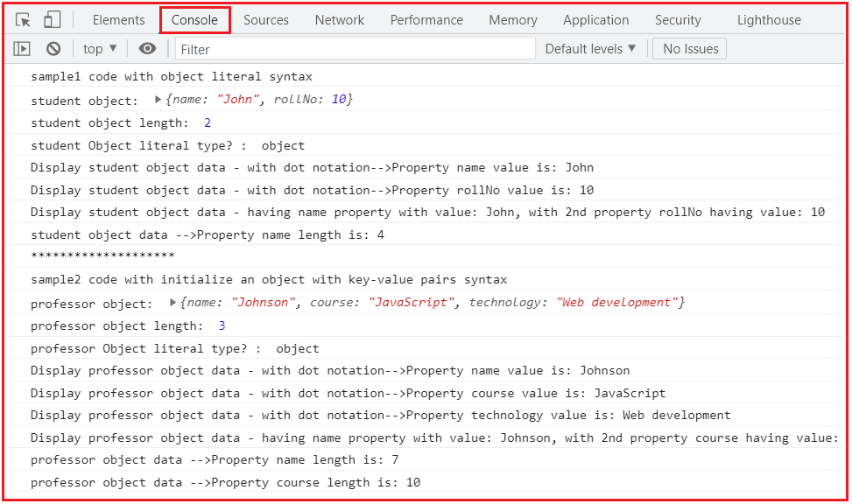Open the Elements panel
The height and width of the screenshot is (504, 852).
(118, 19)
